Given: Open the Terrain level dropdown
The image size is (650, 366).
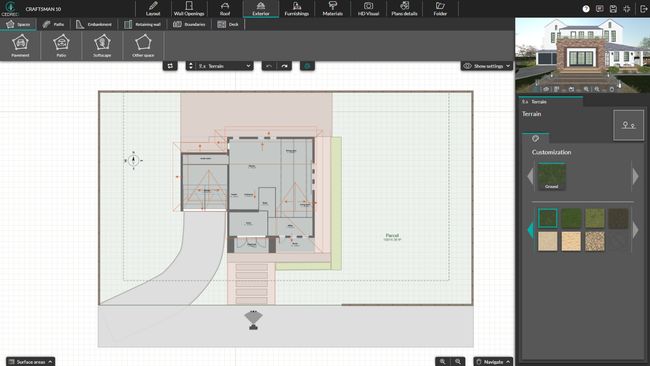Looking at the screenshot, I should 219,66.
